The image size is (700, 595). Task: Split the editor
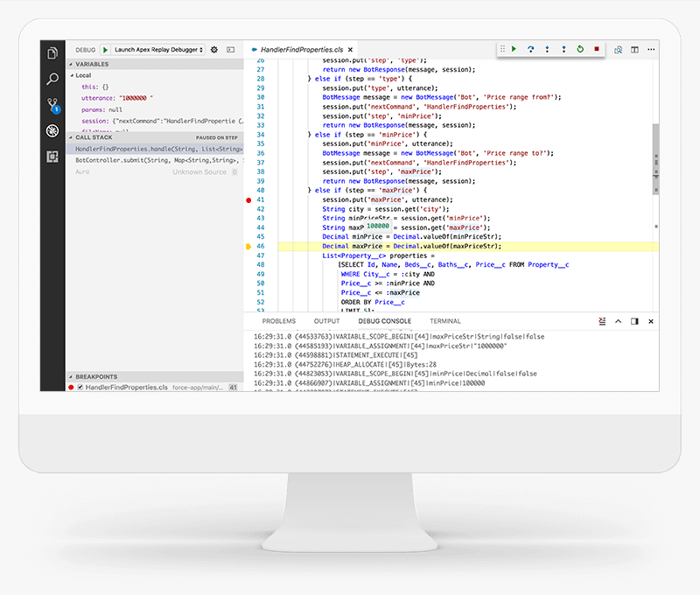(x=635, y=50)
